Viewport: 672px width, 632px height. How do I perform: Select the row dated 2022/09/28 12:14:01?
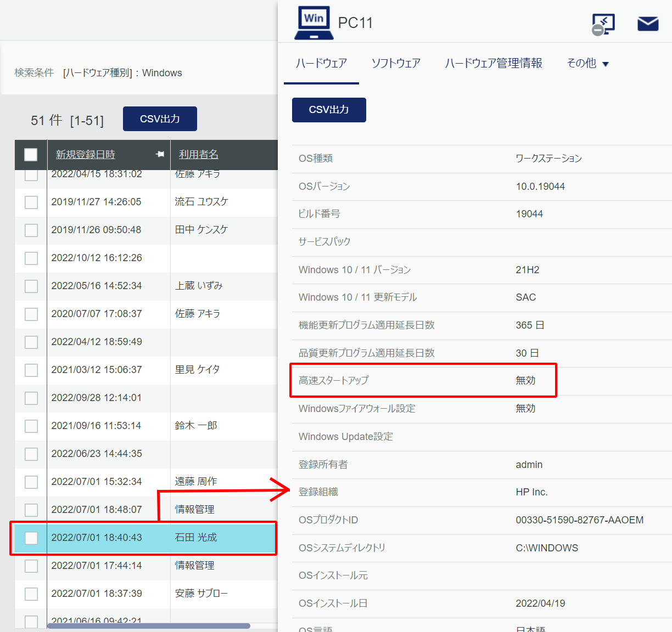tap(145, 398)
